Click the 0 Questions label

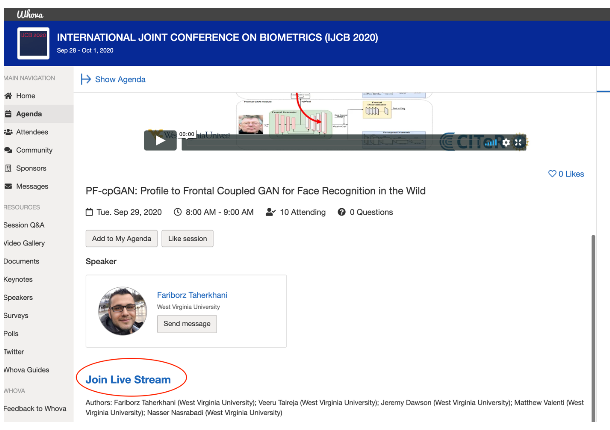pyautogui.click(x=371, y=212)
